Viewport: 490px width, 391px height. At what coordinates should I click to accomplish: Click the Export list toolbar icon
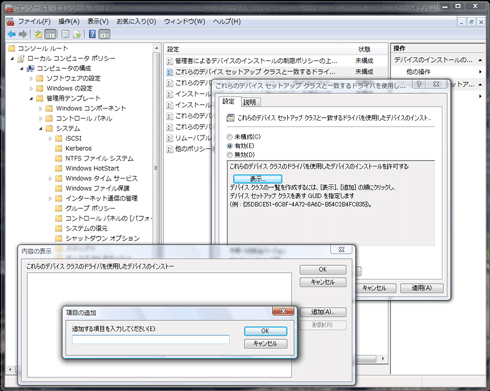point(77,34)
